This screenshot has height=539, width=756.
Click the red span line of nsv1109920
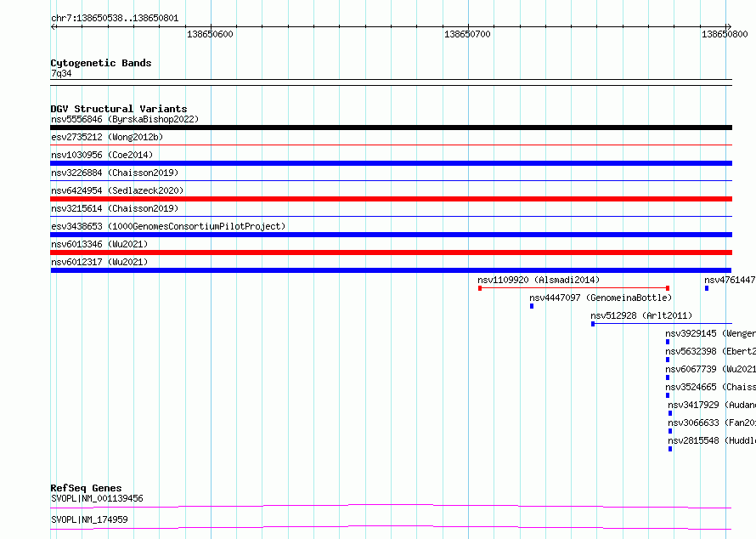573,288
